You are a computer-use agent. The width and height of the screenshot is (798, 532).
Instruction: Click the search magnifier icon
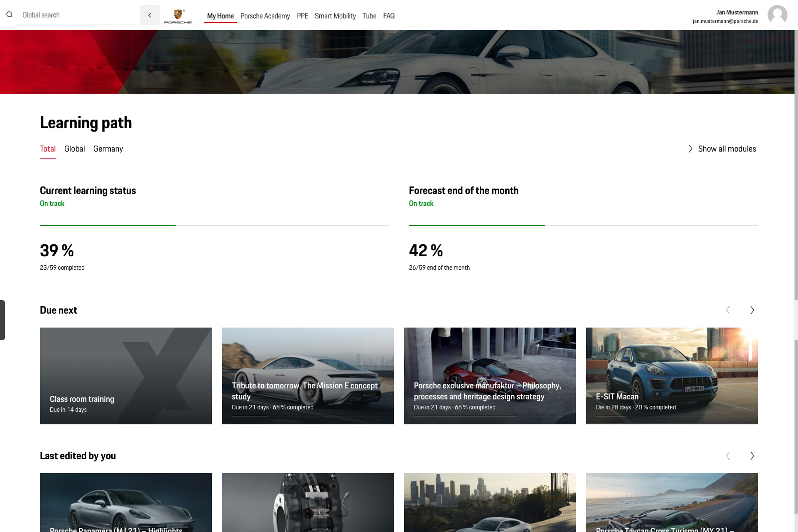9,15
